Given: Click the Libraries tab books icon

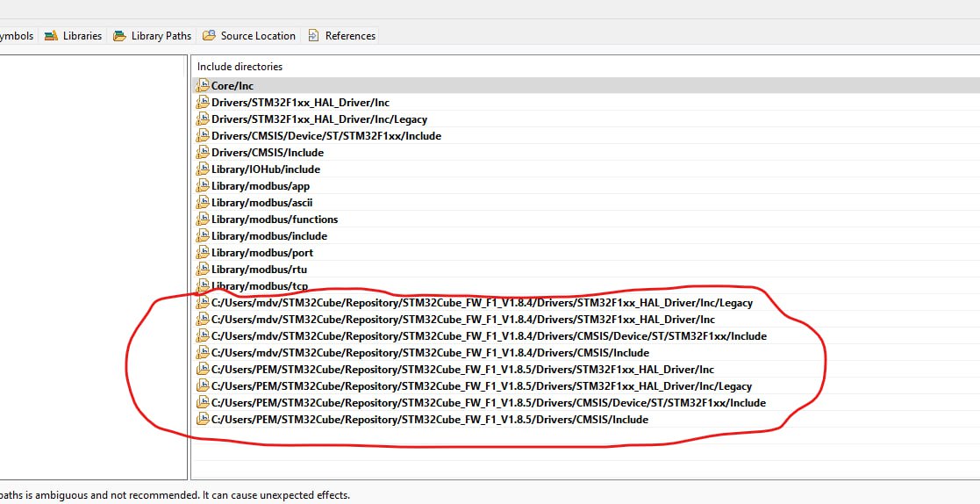Looking at the screenshot, I should [x=51, y=36].
